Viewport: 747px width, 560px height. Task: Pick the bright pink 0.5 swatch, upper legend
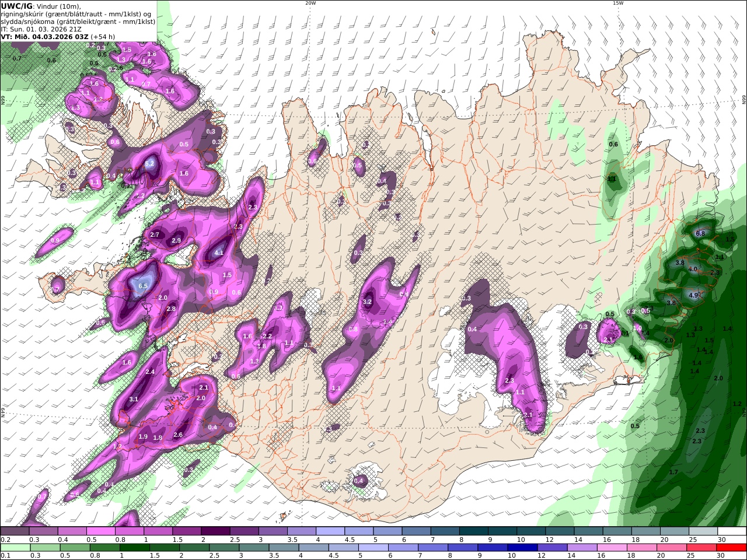(x=100, y=531)
